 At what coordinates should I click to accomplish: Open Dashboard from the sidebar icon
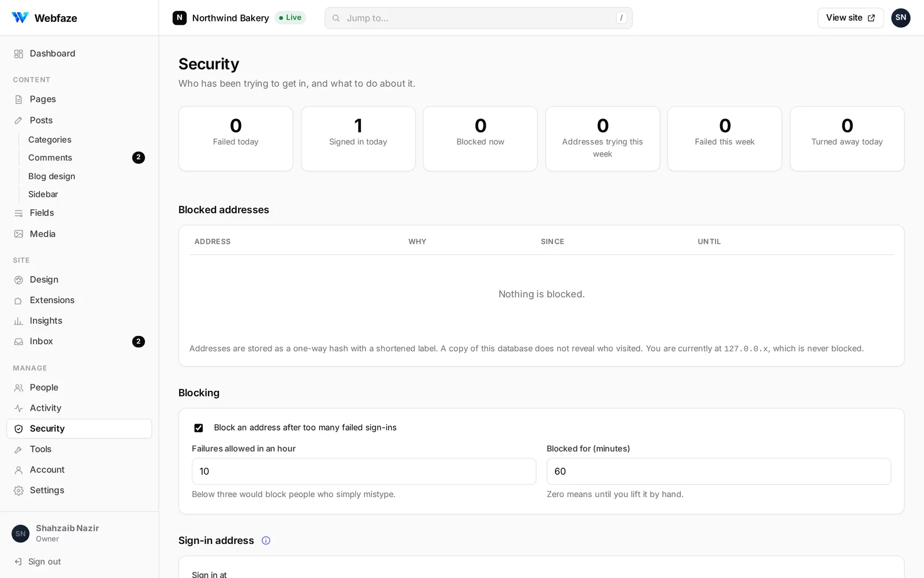(18, 54)
